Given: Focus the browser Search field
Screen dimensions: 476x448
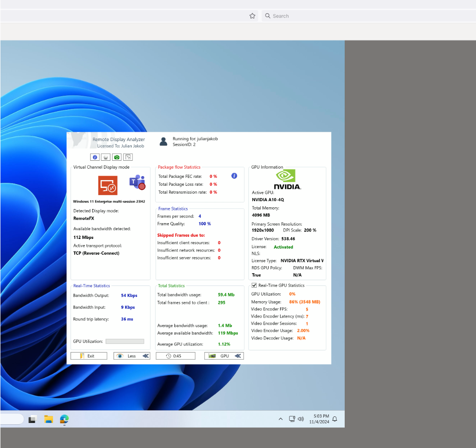Looking at the screenshot, I should point(369,16).
